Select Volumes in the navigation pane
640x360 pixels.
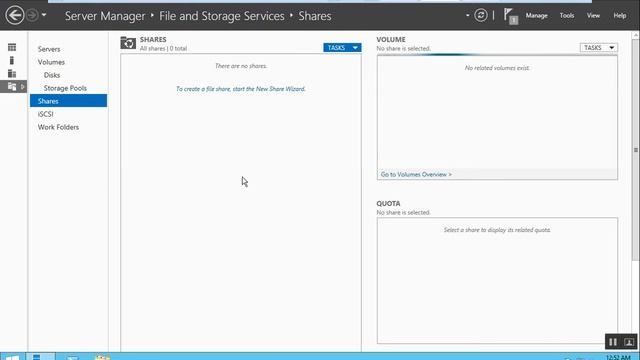[x=51, y=62]
